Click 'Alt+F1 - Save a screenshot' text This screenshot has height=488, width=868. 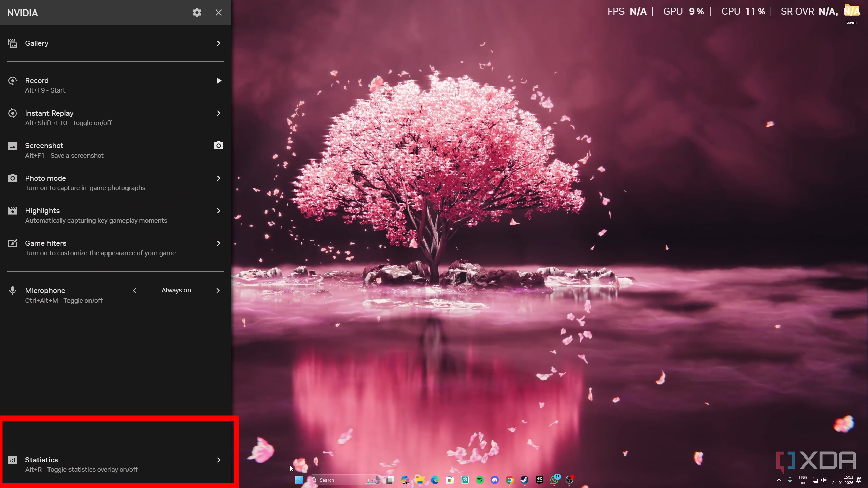point(64,155)
